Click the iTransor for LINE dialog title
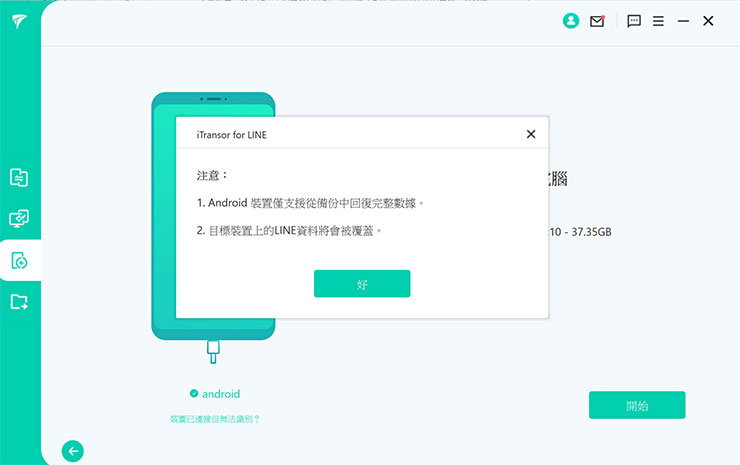 231,135
